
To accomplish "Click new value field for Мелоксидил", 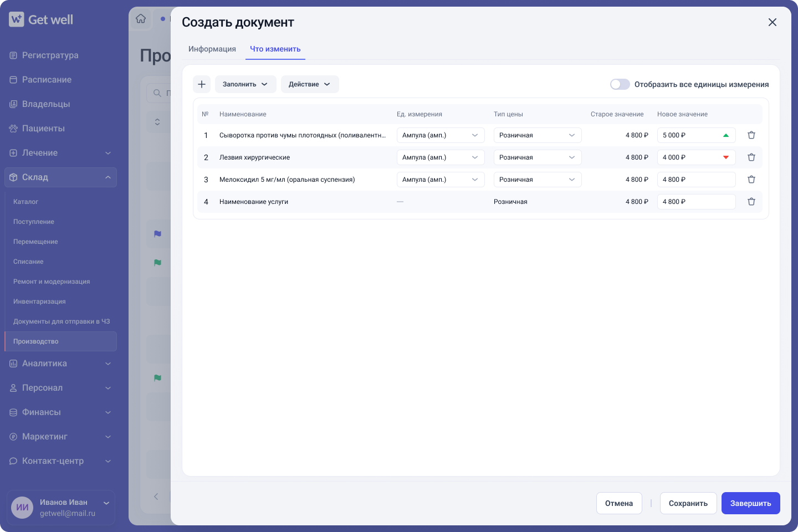I will pyautogui.click(x=697, y=180).
